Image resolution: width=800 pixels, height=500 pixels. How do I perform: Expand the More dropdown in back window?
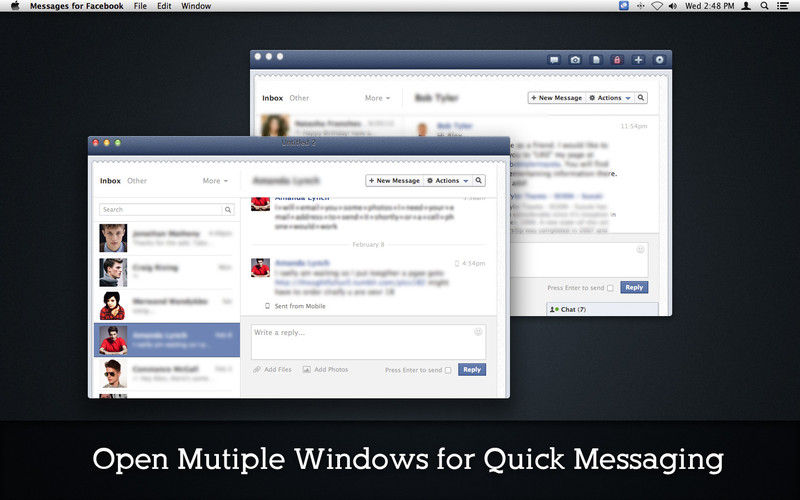point(377,98)
